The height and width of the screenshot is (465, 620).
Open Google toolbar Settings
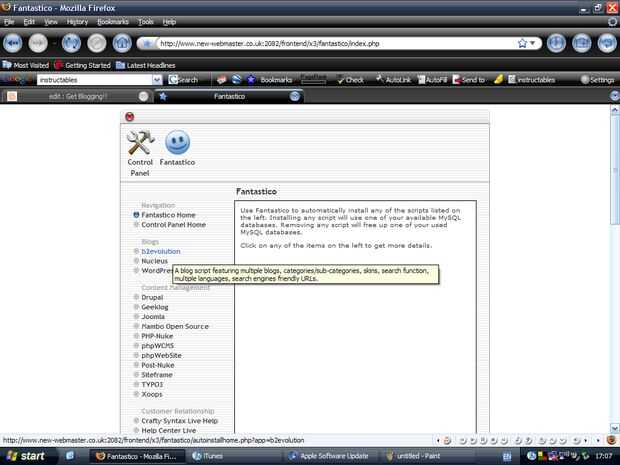coord(597,80)
